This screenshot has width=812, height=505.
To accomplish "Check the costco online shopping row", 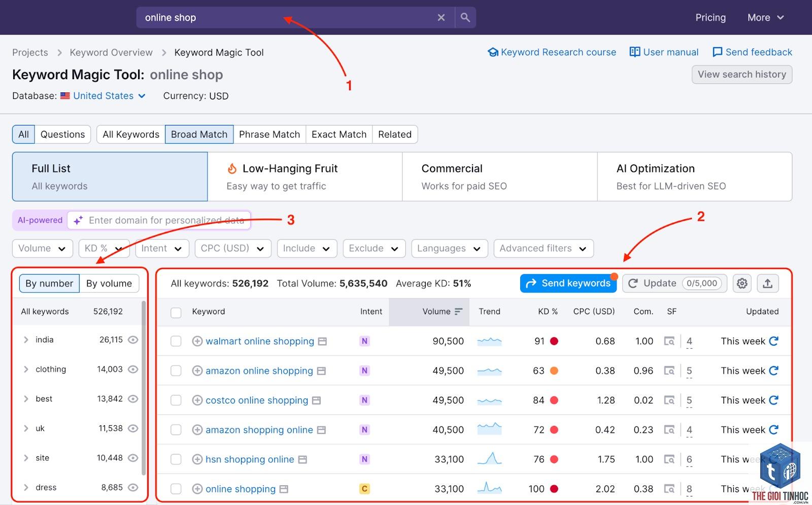I will coord(176,400).
